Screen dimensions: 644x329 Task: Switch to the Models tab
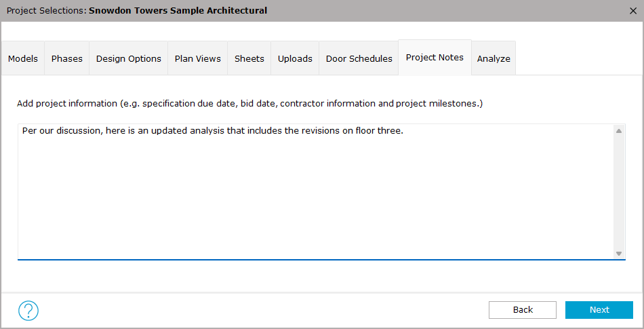(x=23, y=59)
